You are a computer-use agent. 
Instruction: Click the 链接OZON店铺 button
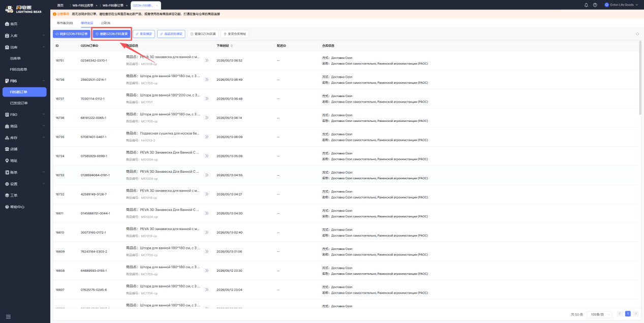click(203, 34)
